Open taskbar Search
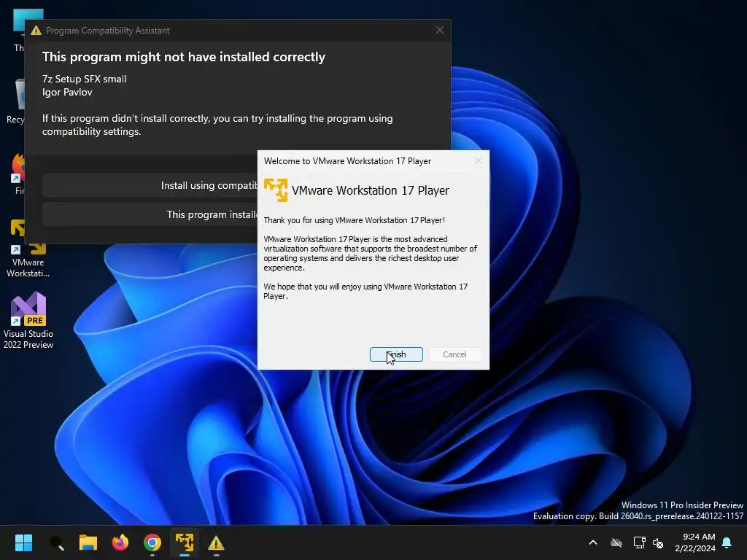The image size is (747, 560). (56, 542)
